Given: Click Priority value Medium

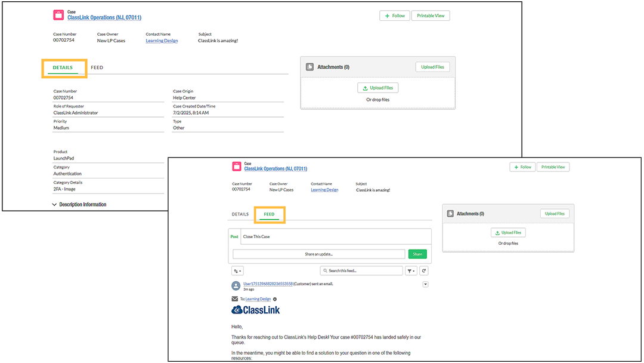Looking at the screenshot, I should pos(61,128).
